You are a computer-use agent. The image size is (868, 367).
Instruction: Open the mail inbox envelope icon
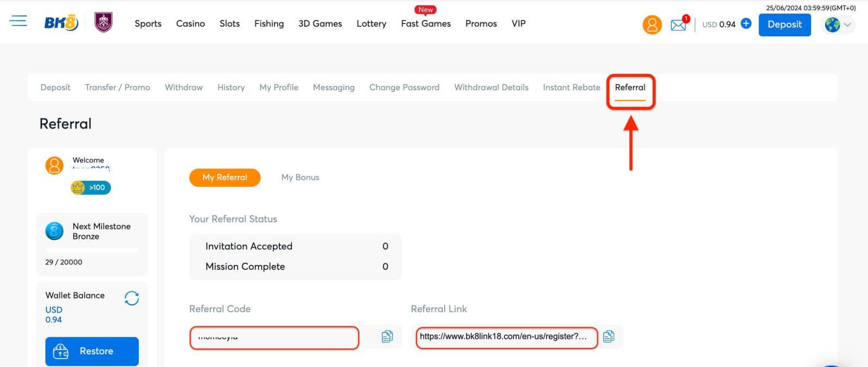pyautogui.click(x=678, y=24)
